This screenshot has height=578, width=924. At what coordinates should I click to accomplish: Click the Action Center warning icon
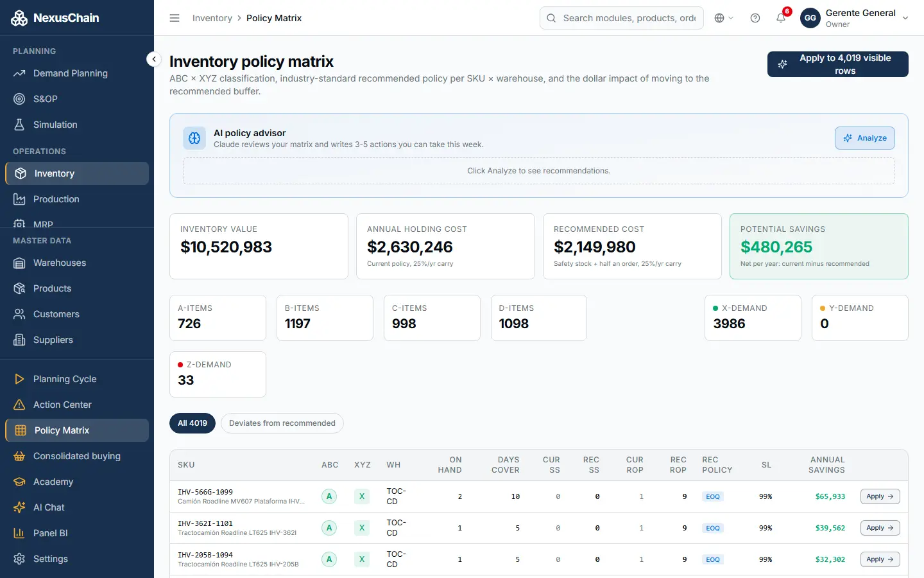pyautogui.click(x=19, y=405)
